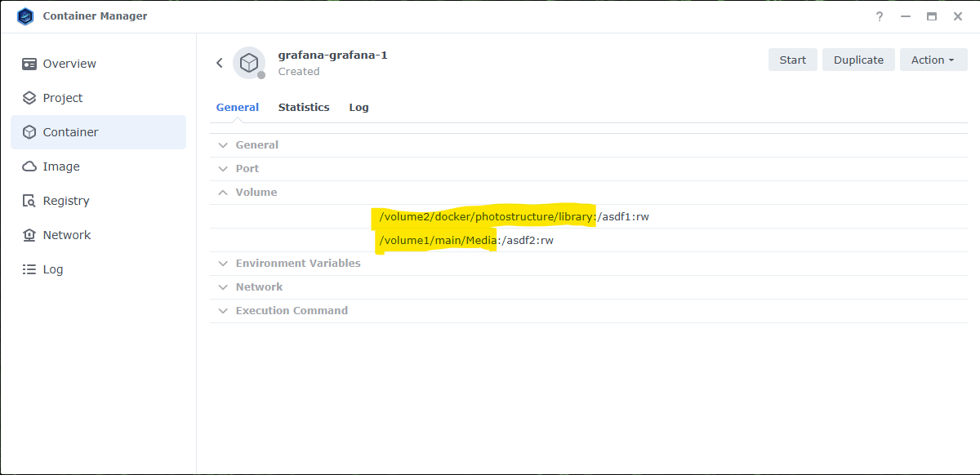This screenshot has width=980, height=475.
Task: Open the Log list icon
Action: pos(29,269)
